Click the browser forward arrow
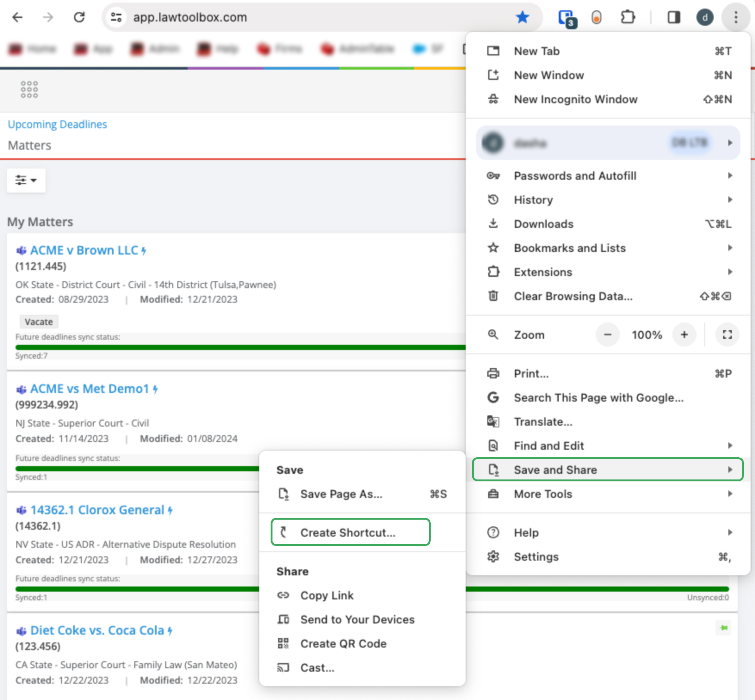The image size is (755, 700). pos(48,18)
